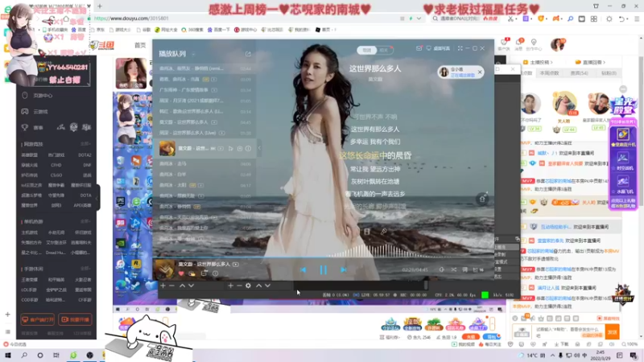Open desktop lyrics 桌面写真 button
644x362 pixels.
(438, 48)
